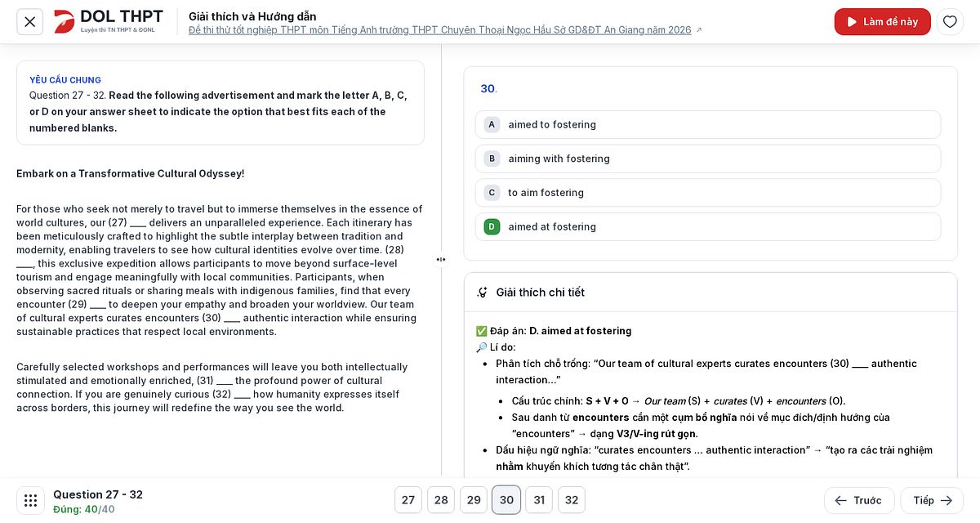Click the DOL THPT logo
The height and width of the screenshot is (523, 980).
(x=109, y=21)
